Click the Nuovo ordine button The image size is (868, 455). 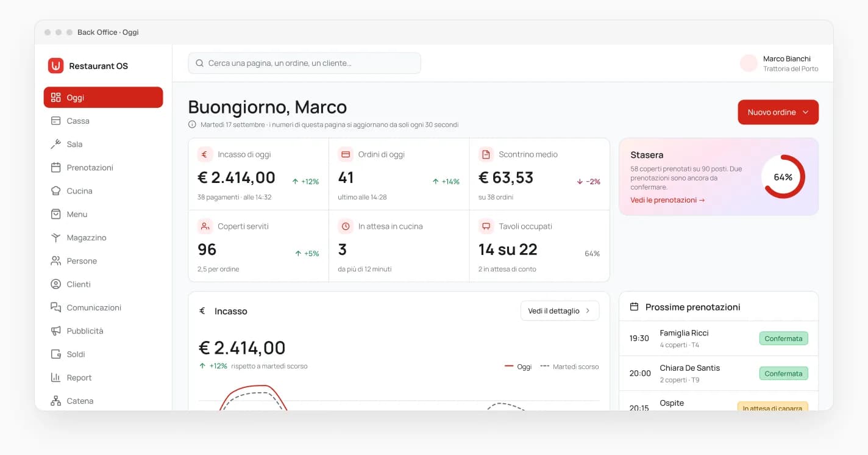[778, 112]
